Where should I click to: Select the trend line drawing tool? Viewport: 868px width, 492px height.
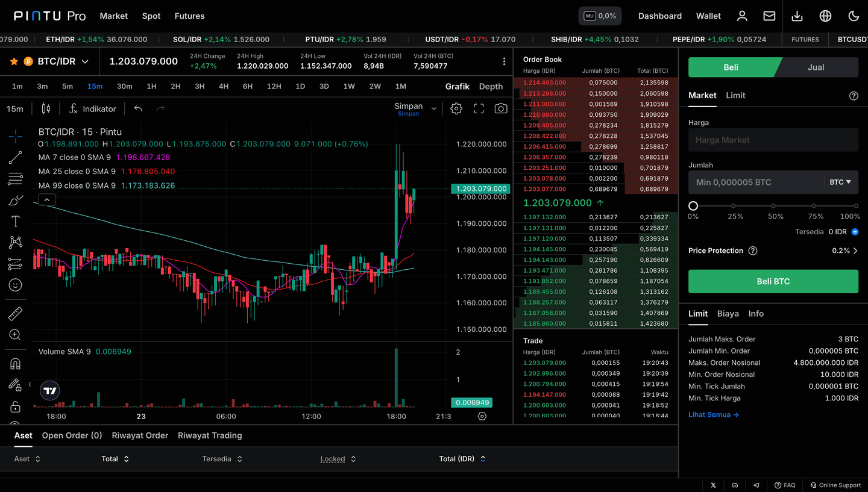click(x=16, y=158)
